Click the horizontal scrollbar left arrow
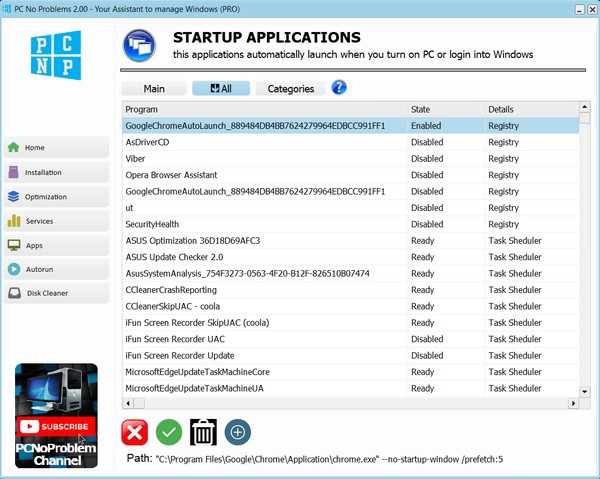The width and height of the screenshot is (600, 479). [128, 403]
